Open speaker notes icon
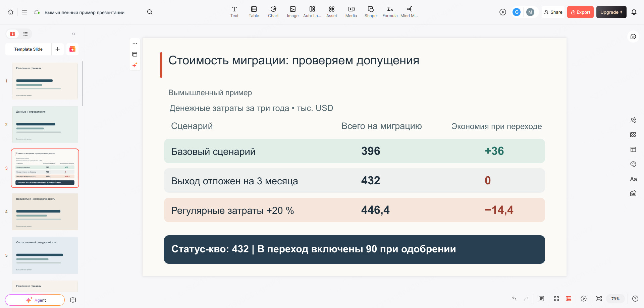 541,299
